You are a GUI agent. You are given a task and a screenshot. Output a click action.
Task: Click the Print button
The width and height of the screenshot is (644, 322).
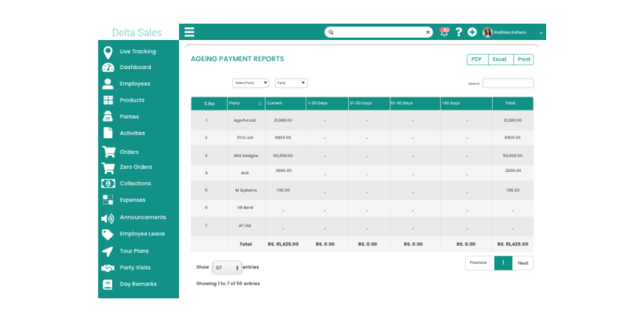click(524, 59)
